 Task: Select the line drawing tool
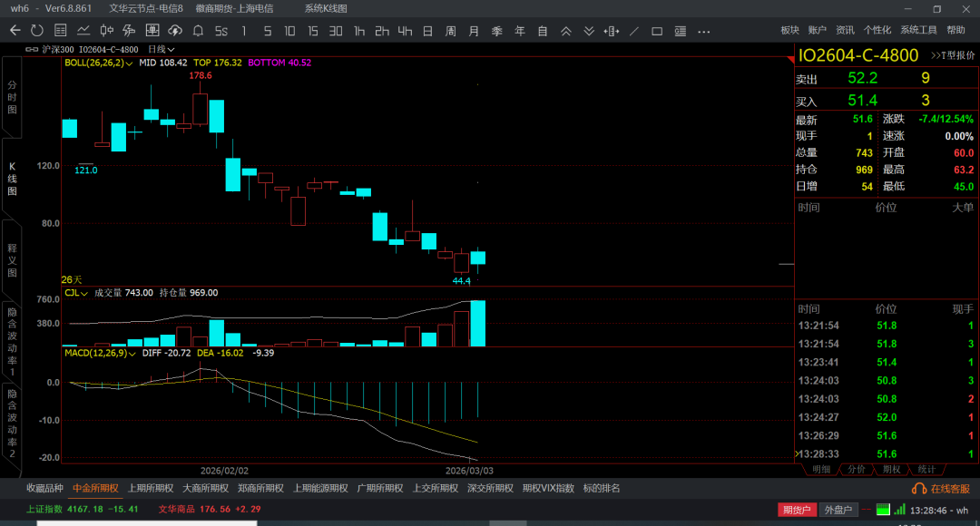point(634,31)
